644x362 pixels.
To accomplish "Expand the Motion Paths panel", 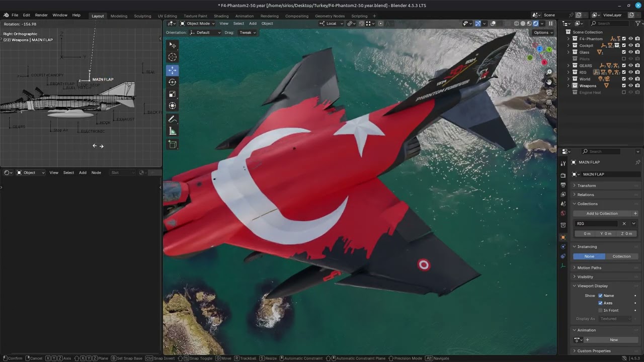I will tap(589, 267).
